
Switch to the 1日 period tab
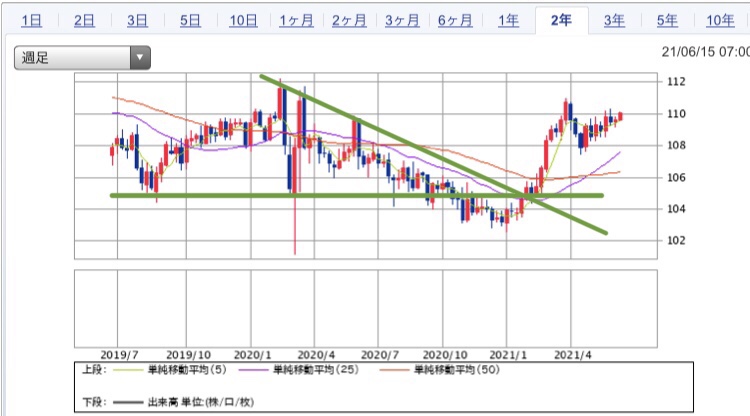click(32, 21)
